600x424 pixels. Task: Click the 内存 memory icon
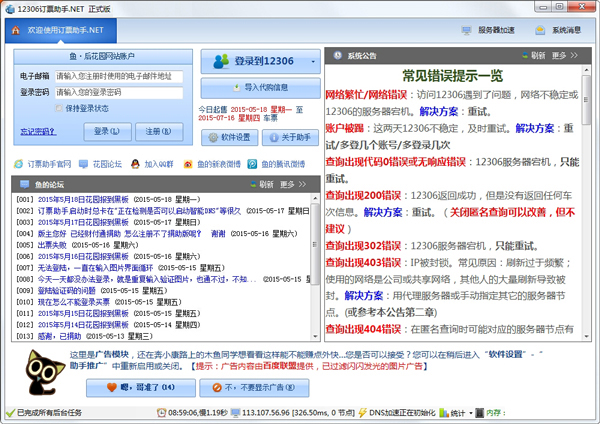pos(479,413)
